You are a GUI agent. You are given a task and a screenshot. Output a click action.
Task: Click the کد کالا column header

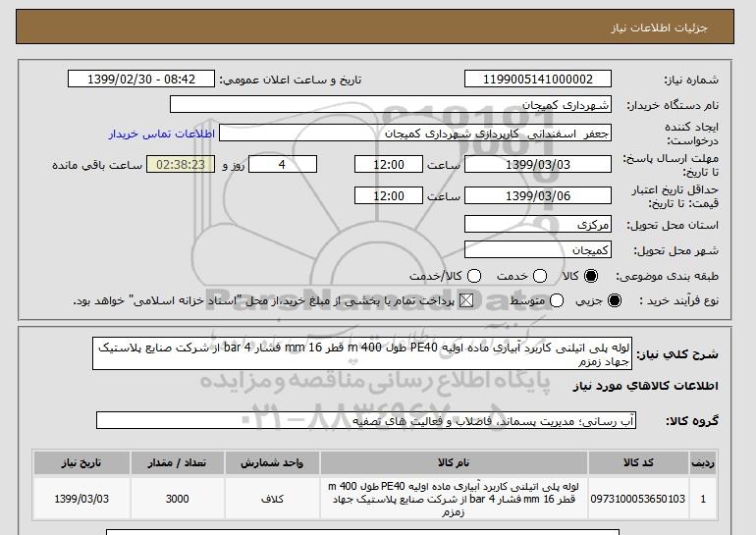point(638,462)
